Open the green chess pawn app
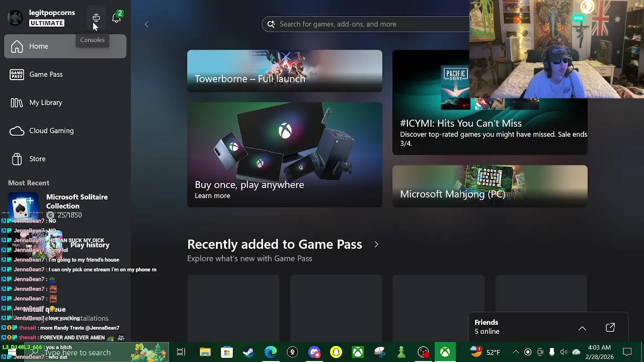Image resolution: width=644 pixels, height=362 pixels. [401, 352]
